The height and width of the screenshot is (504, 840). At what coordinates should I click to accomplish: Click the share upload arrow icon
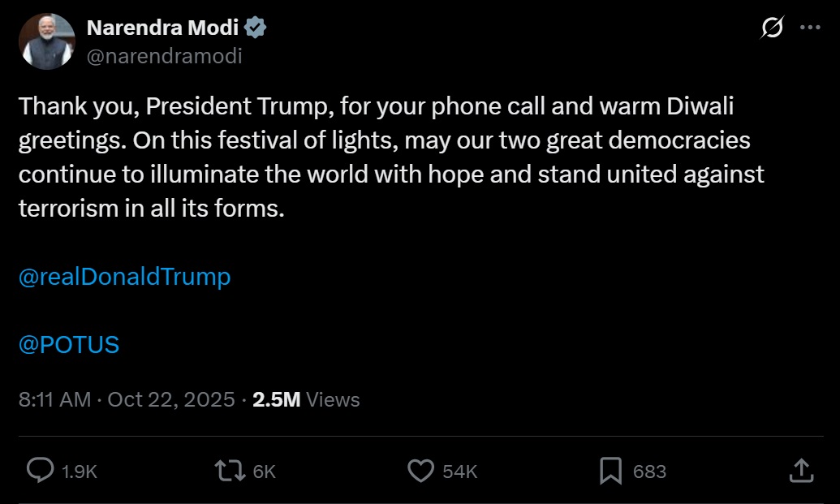[x=800, y=471]
